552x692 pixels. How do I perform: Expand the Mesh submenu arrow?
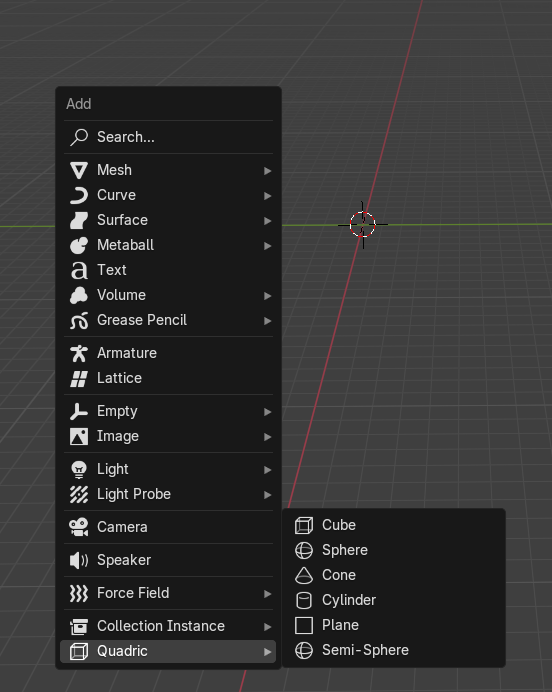click(x=267, y=171)
